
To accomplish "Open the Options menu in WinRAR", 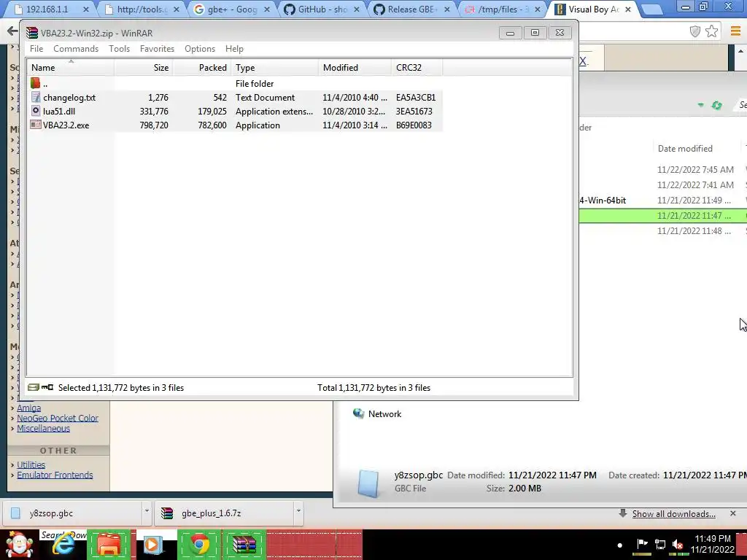I will 200,49.
